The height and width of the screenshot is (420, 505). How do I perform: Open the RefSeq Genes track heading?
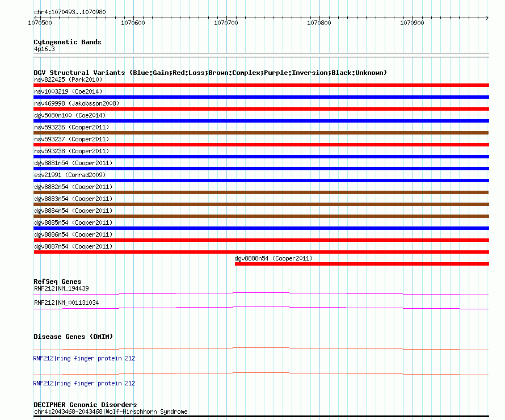point(57,282)
